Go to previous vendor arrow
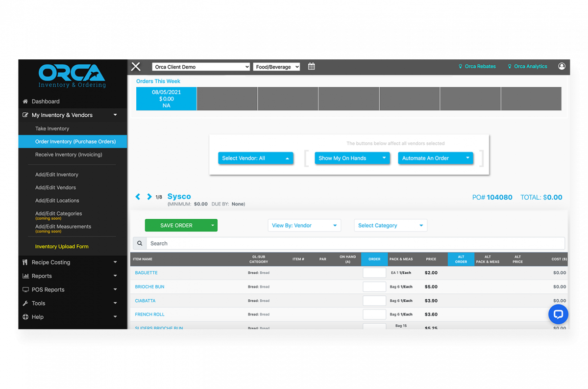Image resolution: width=588 pixels, height=389 pixels. click(x=138, y=197)
